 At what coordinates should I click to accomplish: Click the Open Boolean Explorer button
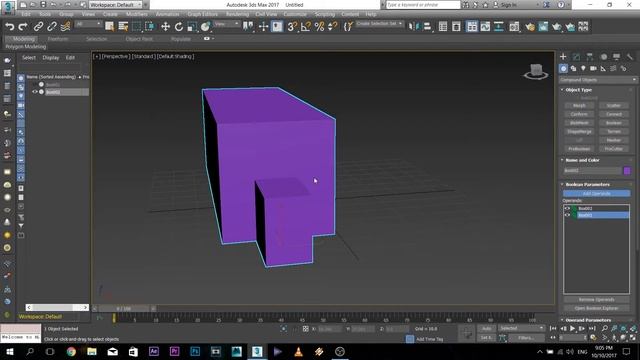coord(596,308)
